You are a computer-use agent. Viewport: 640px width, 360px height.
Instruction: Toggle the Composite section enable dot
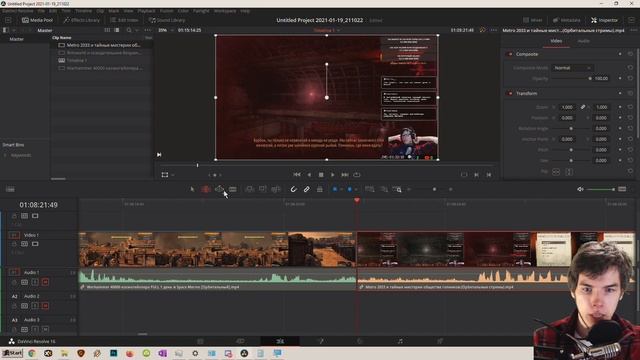point(510,54)
